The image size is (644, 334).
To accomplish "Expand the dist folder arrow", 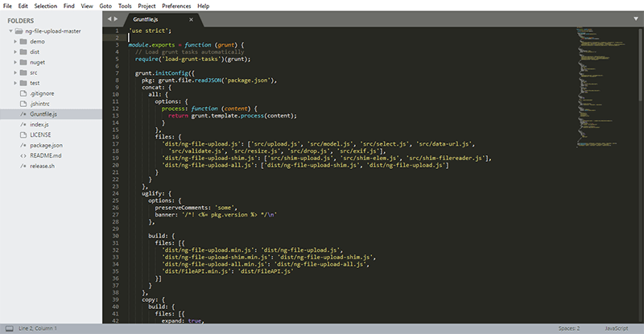I will 15,52.
